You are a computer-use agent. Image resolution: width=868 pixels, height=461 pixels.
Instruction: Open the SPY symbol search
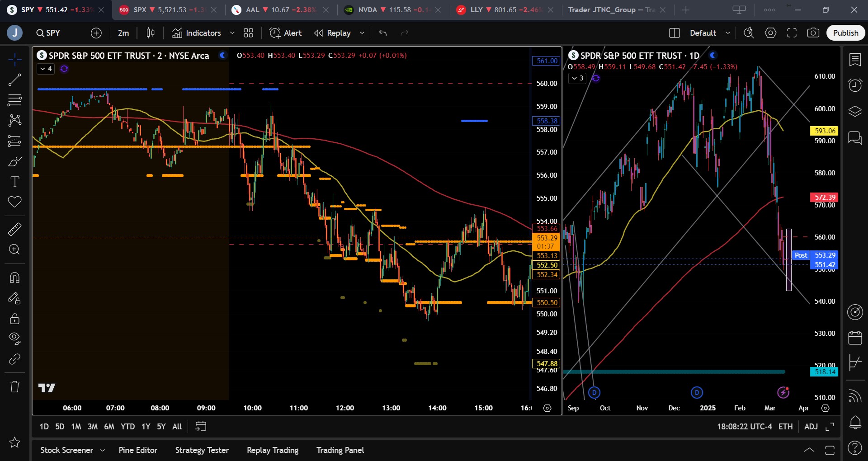(48, 33)
